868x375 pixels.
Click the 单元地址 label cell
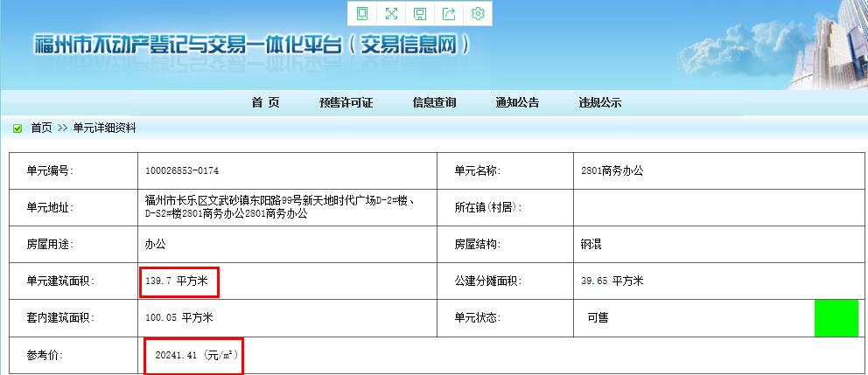73,207
